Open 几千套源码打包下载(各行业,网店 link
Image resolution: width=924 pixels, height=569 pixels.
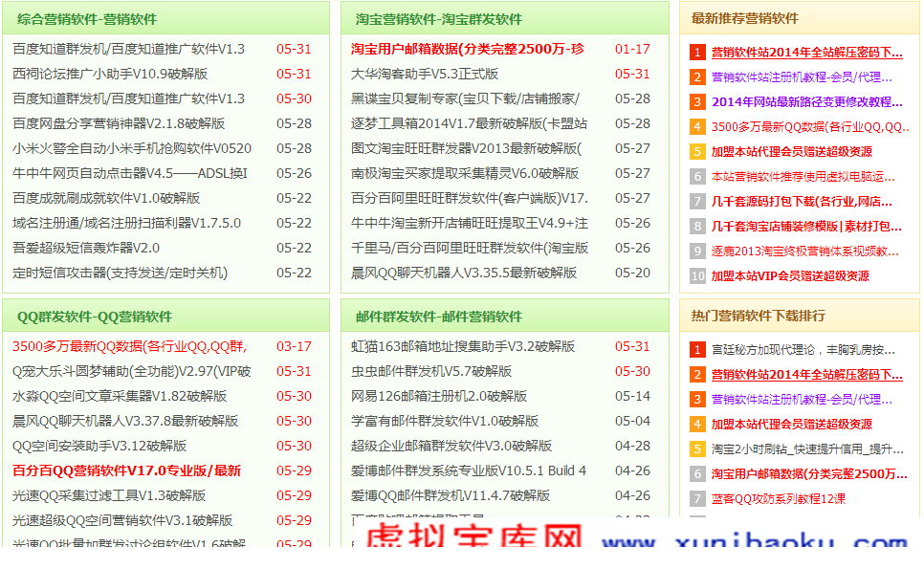(x=802, y=202)
